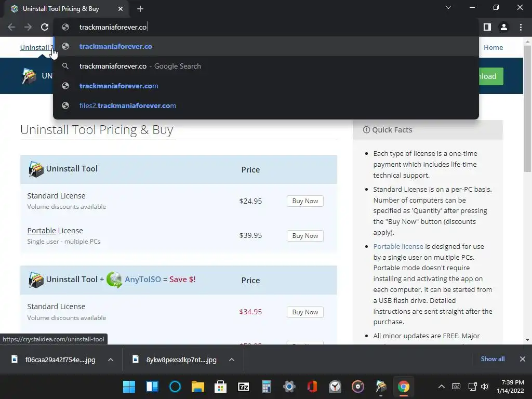532x399 pixels.
Task: Open Uninstall Tool app in taskbar
Action: coord(381,387)
